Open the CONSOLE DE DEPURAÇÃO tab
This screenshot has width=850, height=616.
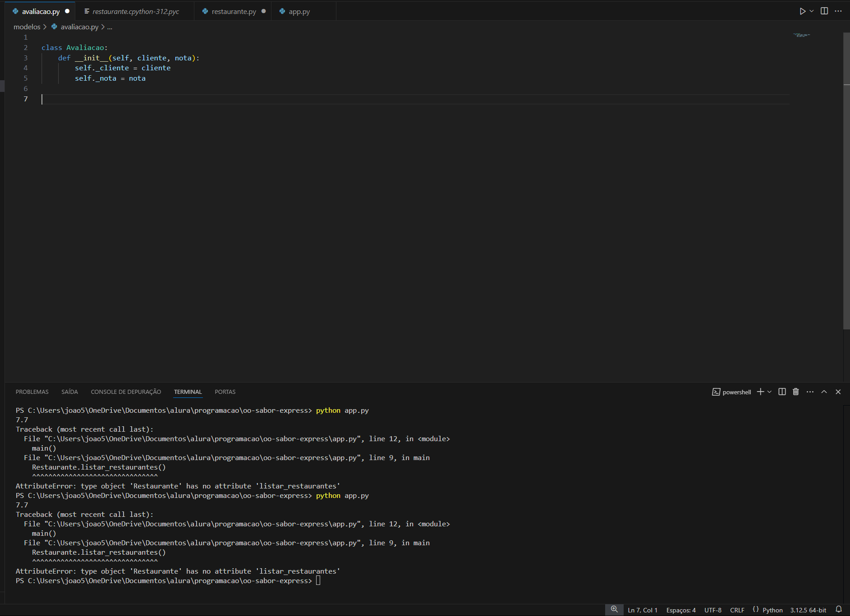click(x=126, y=392)
